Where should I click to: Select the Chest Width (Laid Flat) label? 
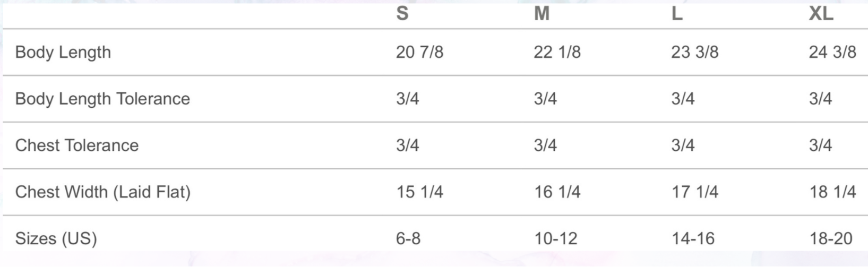(103, 192)
